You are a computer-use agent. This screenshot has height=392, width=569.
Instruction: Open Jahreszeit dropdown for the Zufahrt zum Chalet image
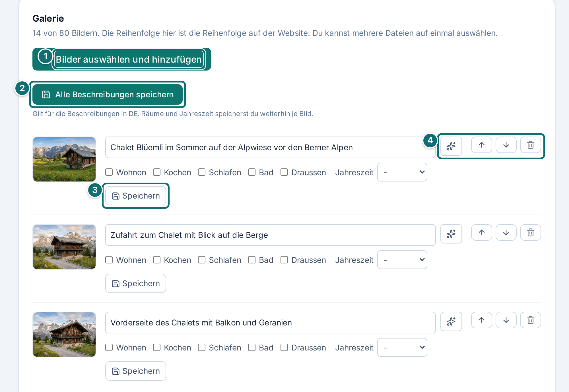coord(402,260)
